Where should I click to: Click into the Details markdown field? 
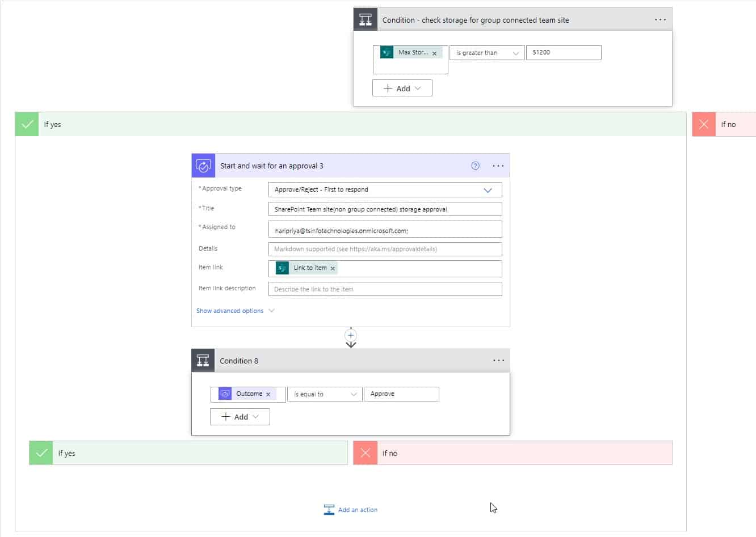point(385,249)
